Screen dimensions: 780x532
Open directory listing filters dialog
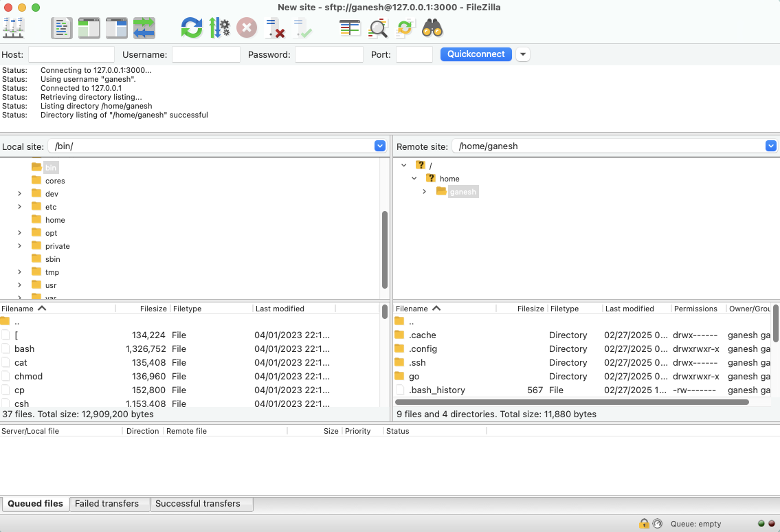(x=350, y=28)
